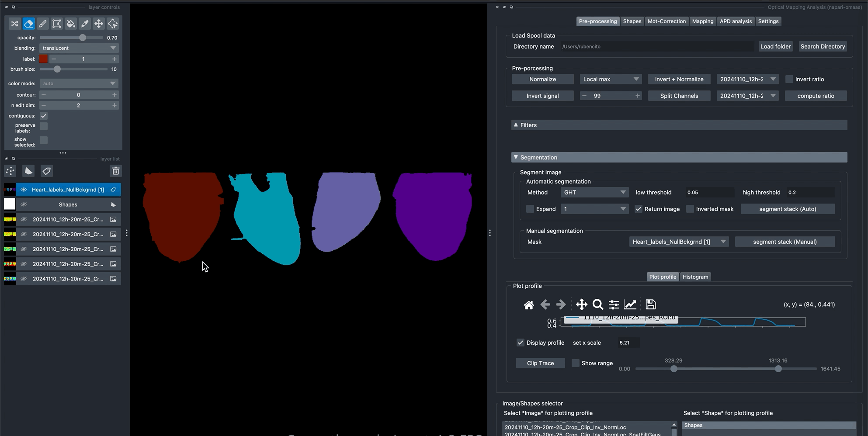Uncheck the Return image checkbox
Image resolution: width=868 pixels, height=436 pixels.
639,209
